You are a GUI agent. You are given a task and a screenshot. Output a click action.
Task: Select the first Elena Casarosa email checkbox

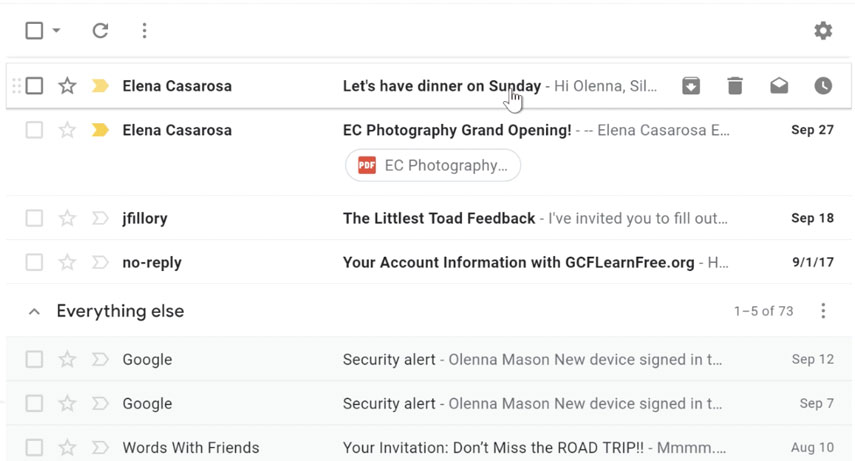click(x=34, y=86)
